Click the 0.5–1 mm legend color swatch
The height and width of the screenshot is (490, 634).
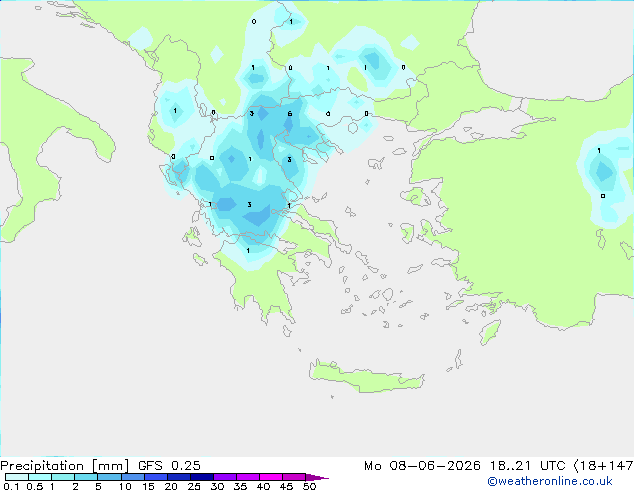click(x=40, y=477)
